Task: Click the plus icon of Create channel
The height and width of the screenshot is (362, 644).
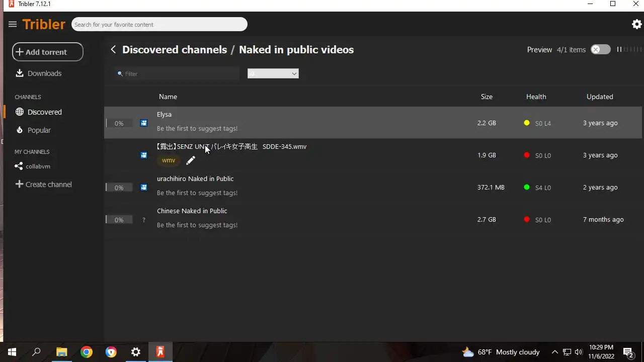Action: click(x=20, y=184)
